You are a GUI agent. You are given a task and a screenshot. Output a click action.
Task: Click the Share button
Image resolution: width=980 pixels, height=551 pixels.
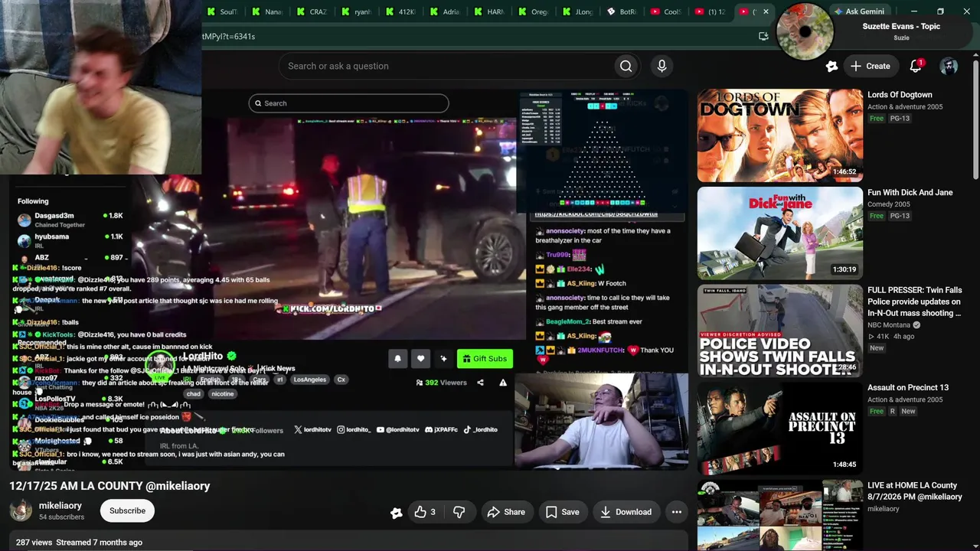pos(506,512)
